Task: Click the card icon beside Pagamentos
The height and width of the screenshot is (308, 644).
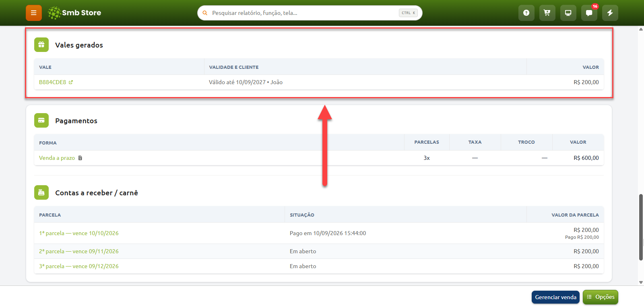Action: (x=41, y=120)
